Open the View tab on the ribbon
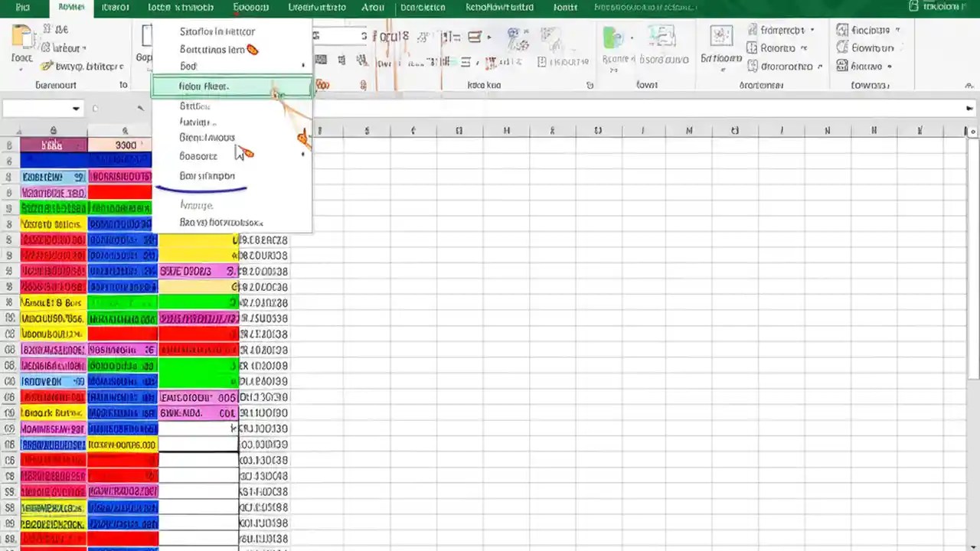The width and height of the screenshot is (980, 551). coord(373,7)
